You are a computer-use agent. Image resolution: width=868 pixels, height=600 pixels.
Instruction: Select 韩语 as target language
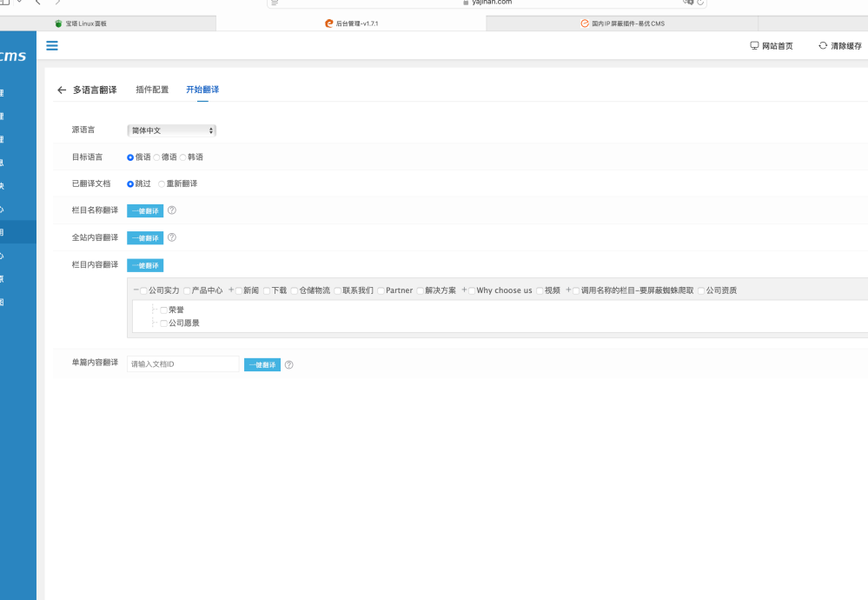182,157
